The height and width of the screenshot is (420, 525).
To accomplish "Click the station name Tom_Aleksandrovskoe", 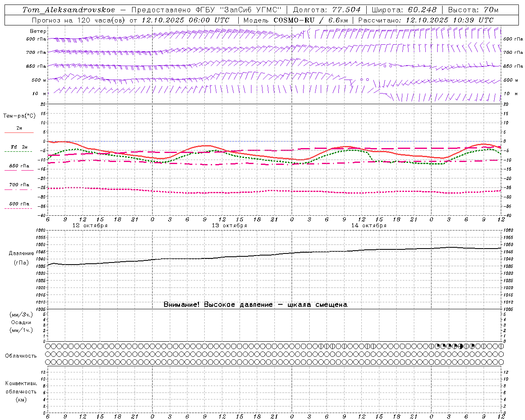I will point(68,10).
